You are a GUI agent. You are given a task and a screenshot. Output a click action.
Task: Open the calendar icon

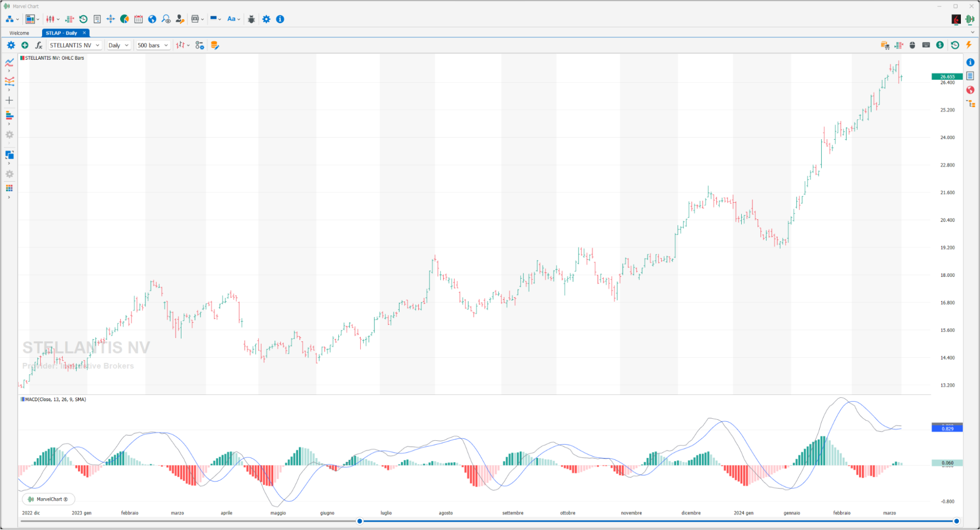click(x=138, y=19)
